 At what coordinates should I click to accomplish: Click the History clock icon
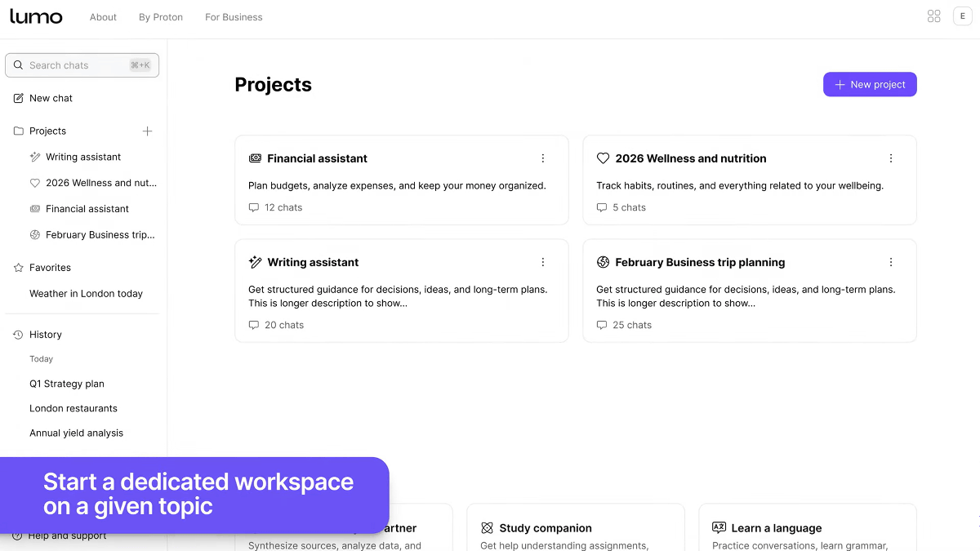(19, 335)
